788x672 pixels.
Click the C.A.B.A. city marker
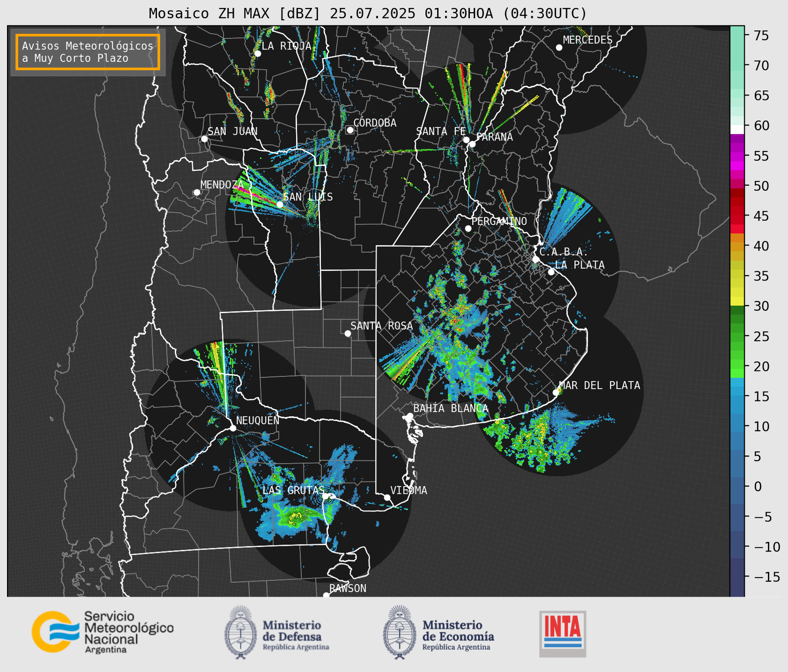[536, 259]
